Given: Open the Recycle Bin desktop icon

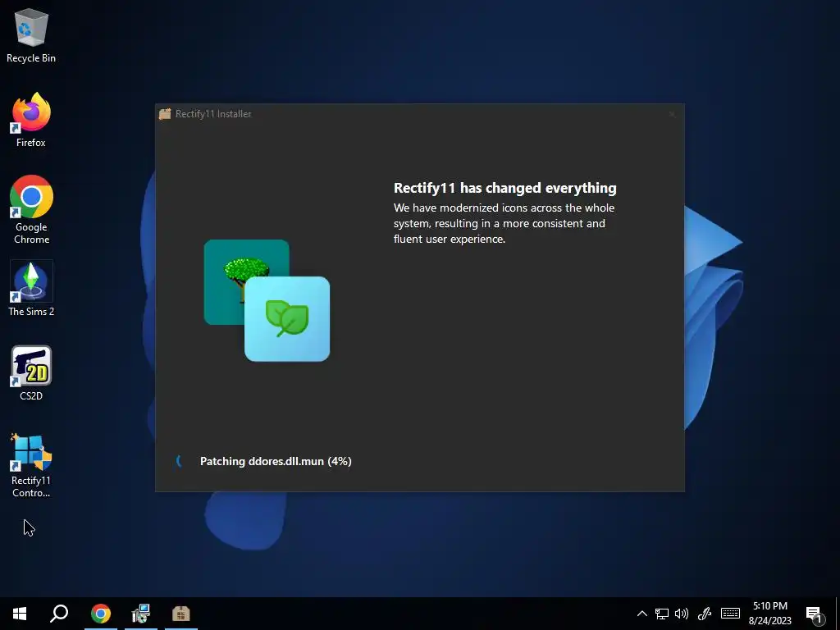Looking at the screenshot, I should click(31, 36).
